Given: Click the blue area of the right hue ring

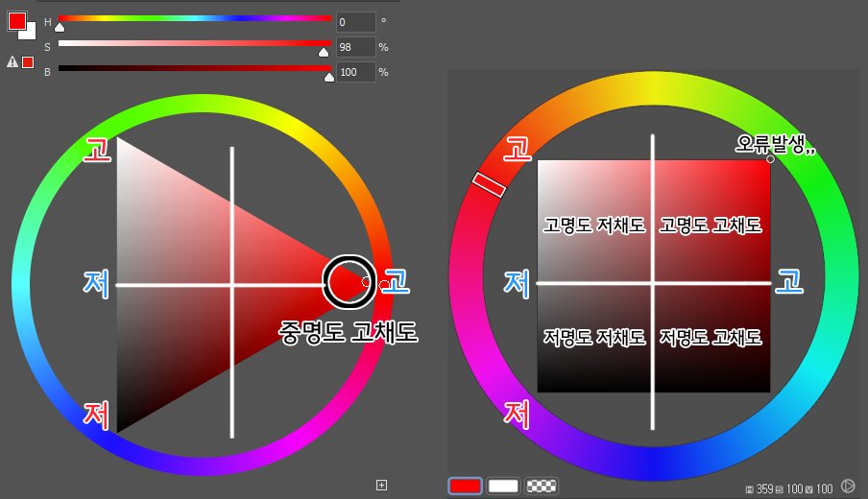Looking at the screenshot, I should pos(656,462).
